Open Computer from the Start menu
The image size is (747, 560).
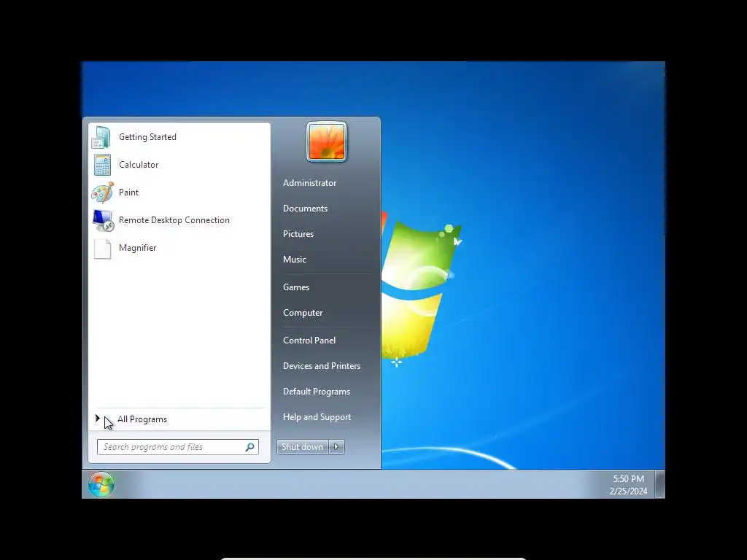[303, 313]
